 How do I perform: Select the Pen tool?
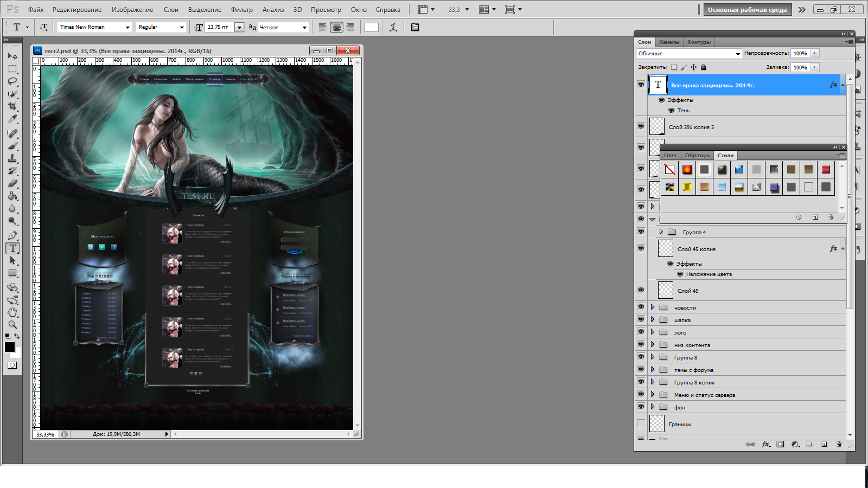click(12, 235)
